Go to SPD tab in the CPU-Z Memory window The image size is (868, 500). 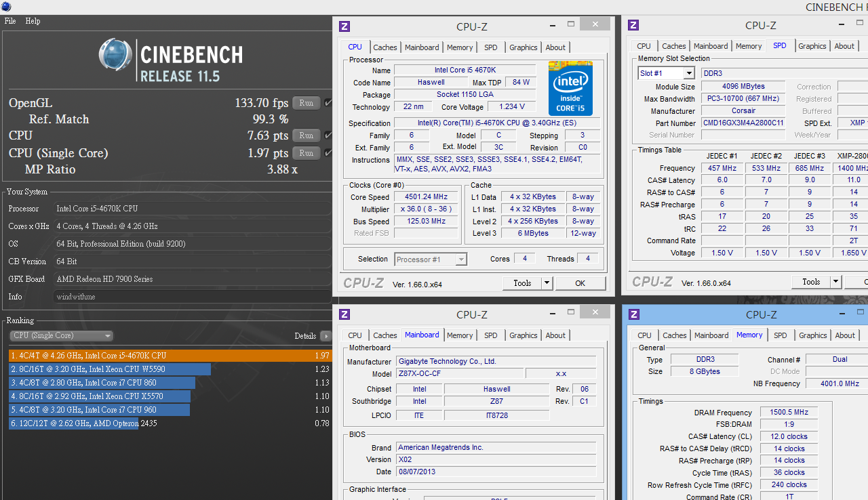tap(781, 335)
